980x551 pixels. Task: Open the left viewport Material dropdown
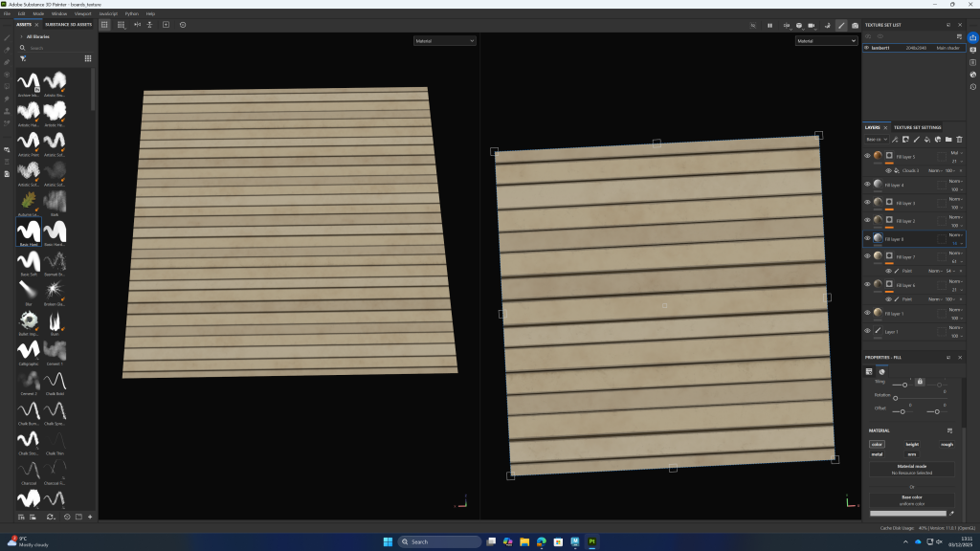point(445,41)
